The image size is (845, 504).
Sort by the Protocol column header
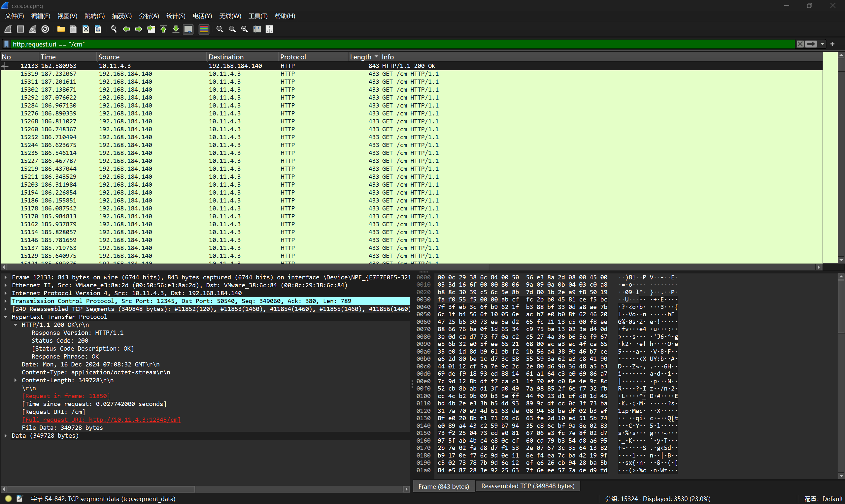click(313, 57)
